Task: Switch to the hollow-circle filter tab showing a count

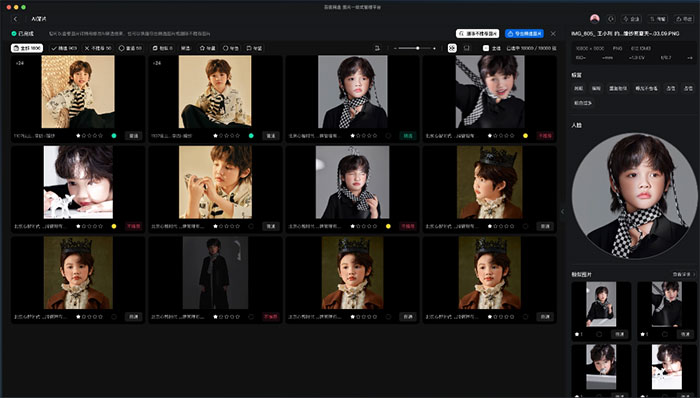Action: (x=130, y=48)
